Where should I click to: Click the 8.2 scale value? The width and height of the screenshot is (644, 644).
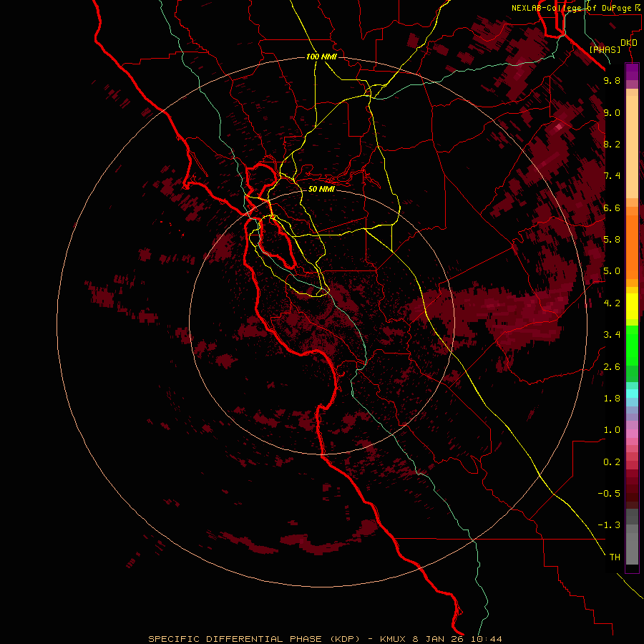[x=612, y=144]
